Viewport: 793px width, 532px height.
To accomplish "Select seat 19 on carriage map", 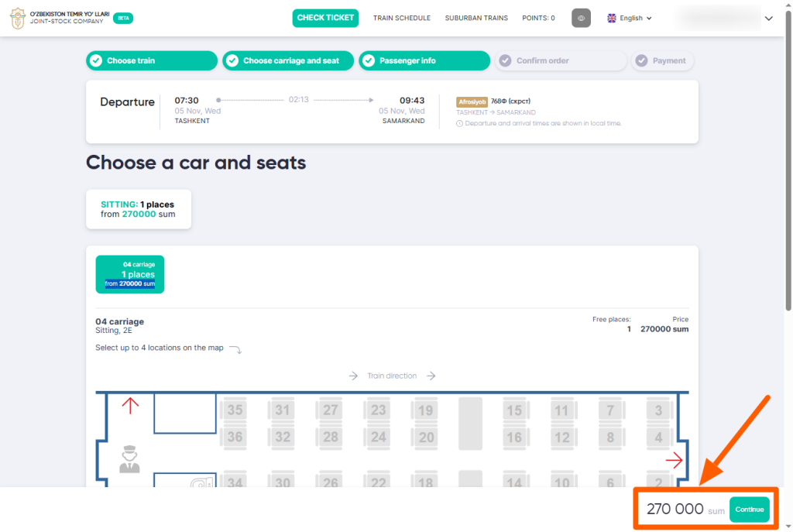I will pos(425,410).
